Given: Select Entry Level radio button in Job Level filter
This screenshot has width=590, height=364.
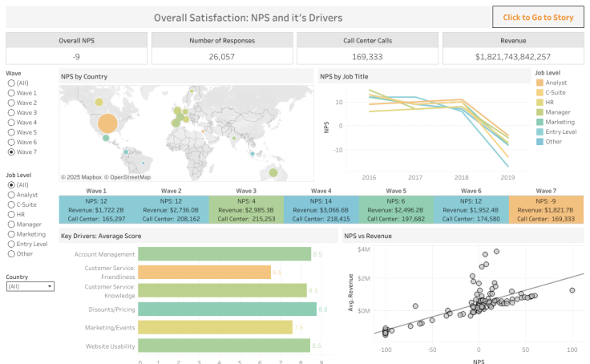Looking at the screenshot, I should (10, 244).
